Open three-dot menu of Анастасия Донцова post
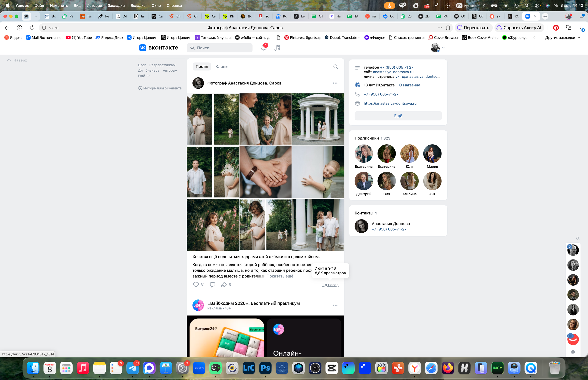The image size is (588, 380). click(x=335, y=83)
